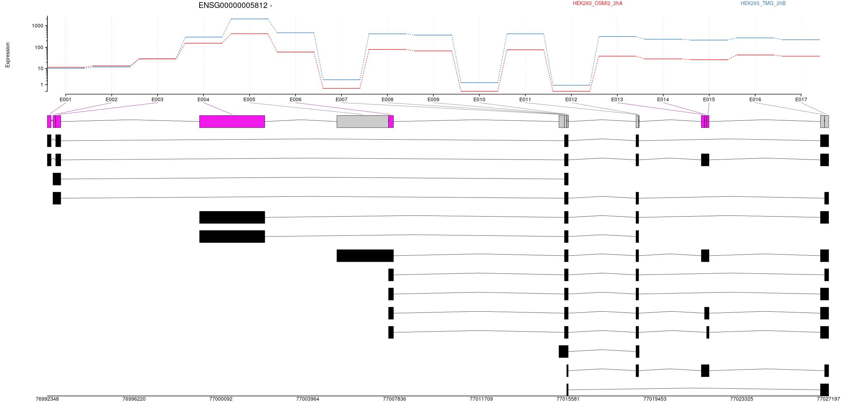Click the large magenta exon in gene model
Viewport: 868px width, 405px height.
pos(232,121)
